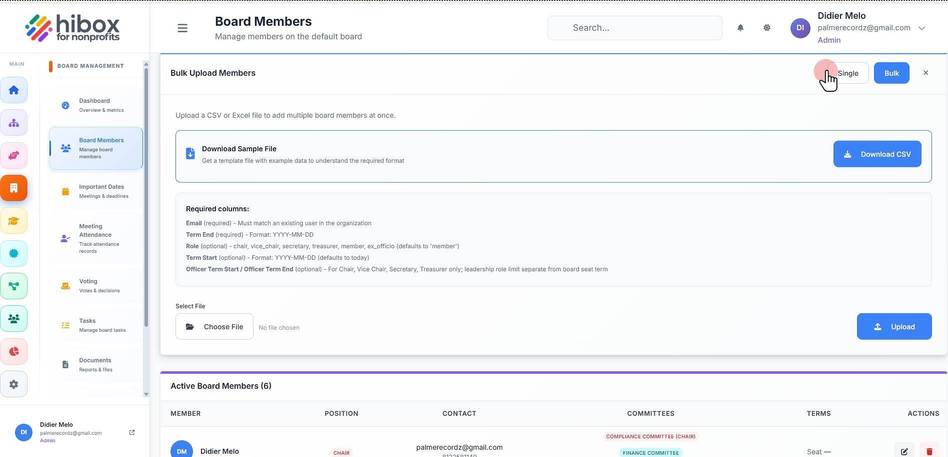The image size is (948, 457).
Task: Open the Home icon in main sidebar
Action: click(x=14, y=90)
